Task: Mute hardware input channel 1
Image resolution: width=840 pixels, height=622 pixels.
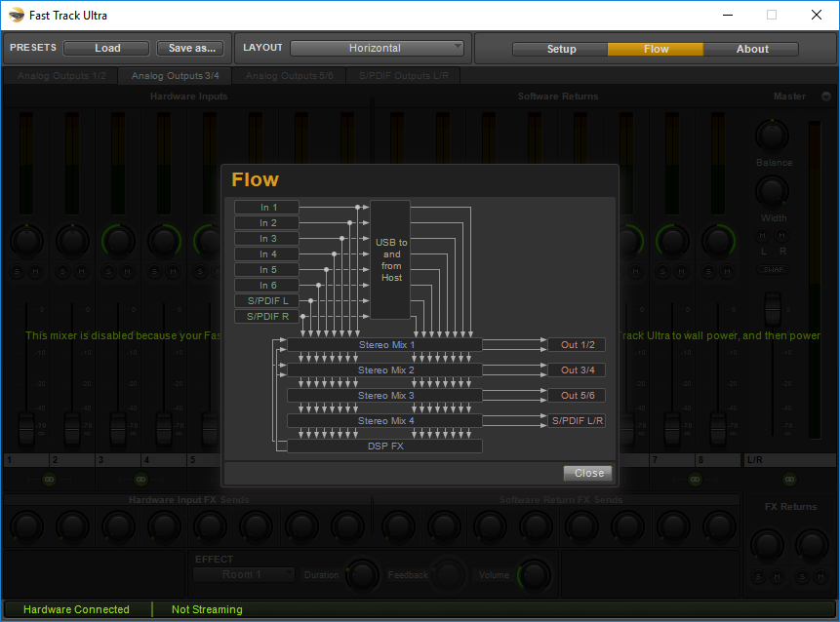Action: click(35, 272)
